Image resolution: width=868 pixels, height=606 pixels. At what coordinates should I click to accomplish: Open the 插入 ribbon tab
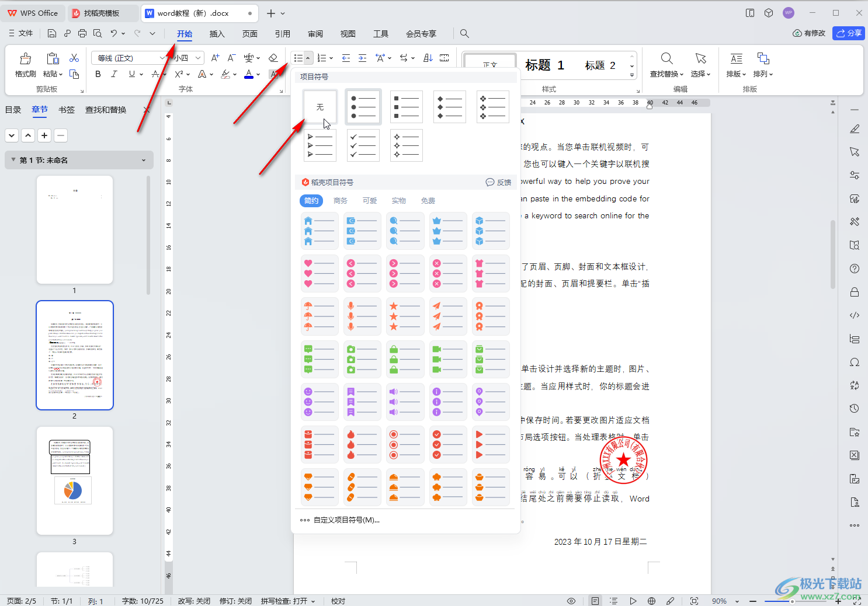click(217, 34)
